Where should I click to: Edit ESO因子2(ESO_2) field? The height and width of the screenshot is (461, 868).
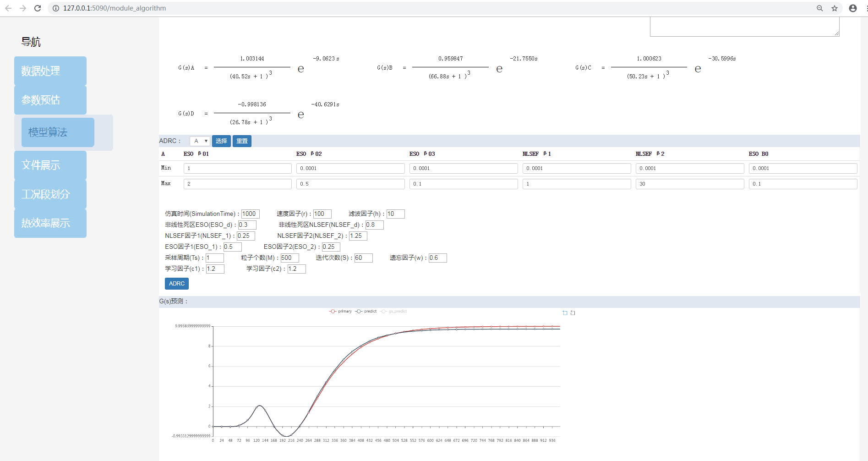[x=331, y=247]
